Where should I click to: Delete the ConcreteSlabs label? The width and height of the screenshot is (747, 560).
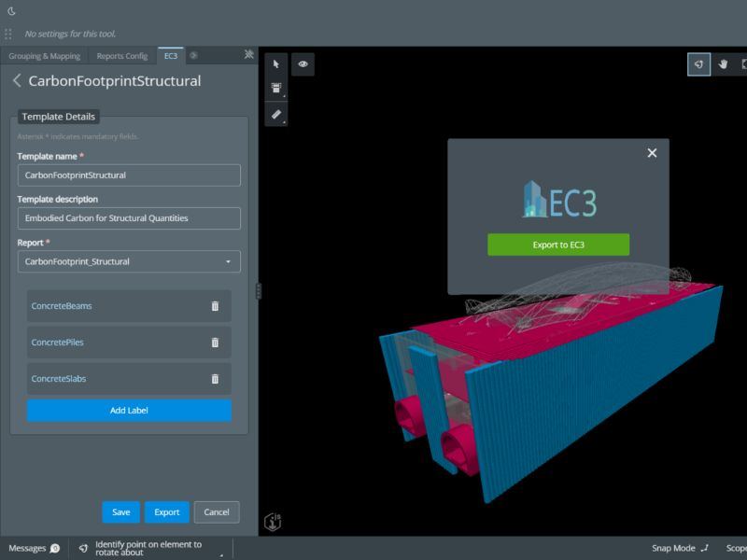(x=215, y=379)
